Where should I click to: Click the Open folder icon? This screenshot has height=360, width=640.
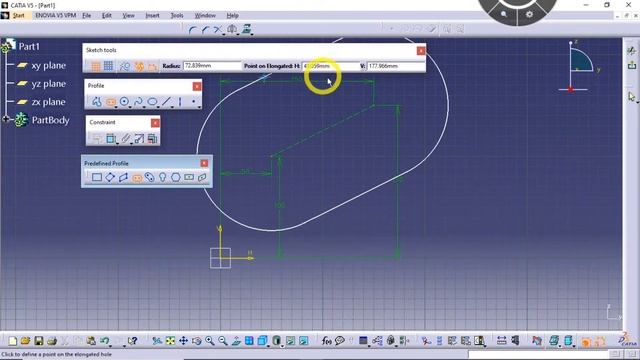(25, 341)
